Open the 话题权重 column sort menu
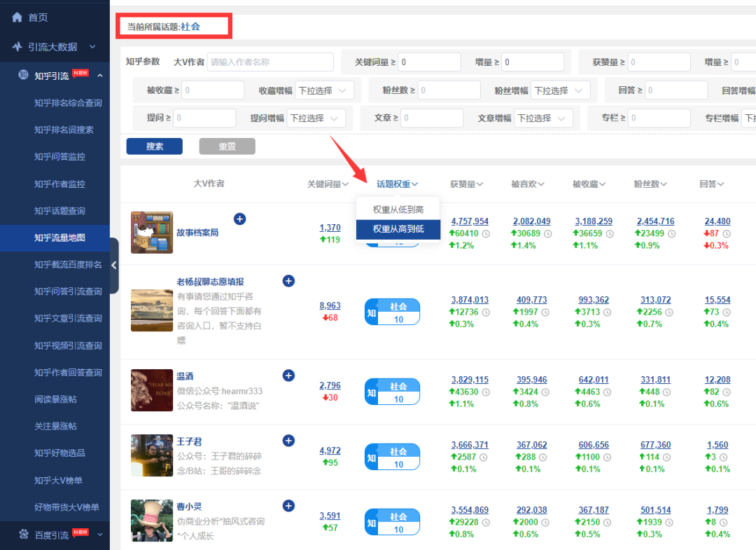756x550 pixels. tap(398, 184)
